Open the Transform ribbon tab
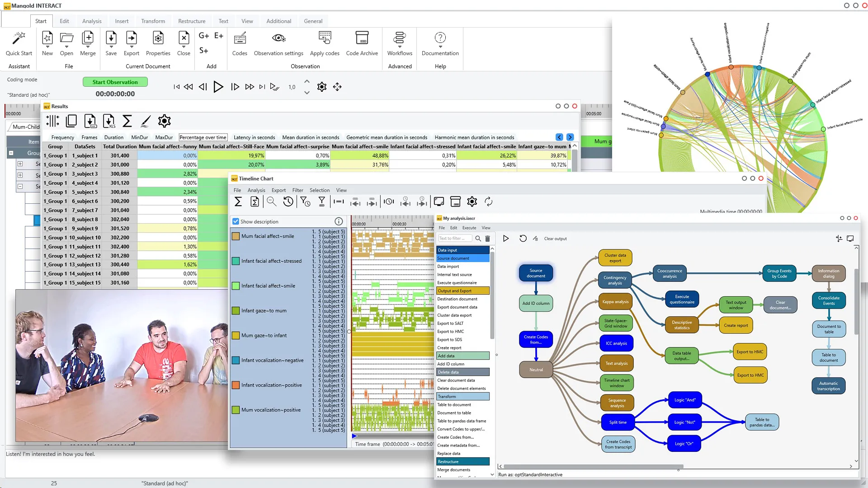 point(153,21)
